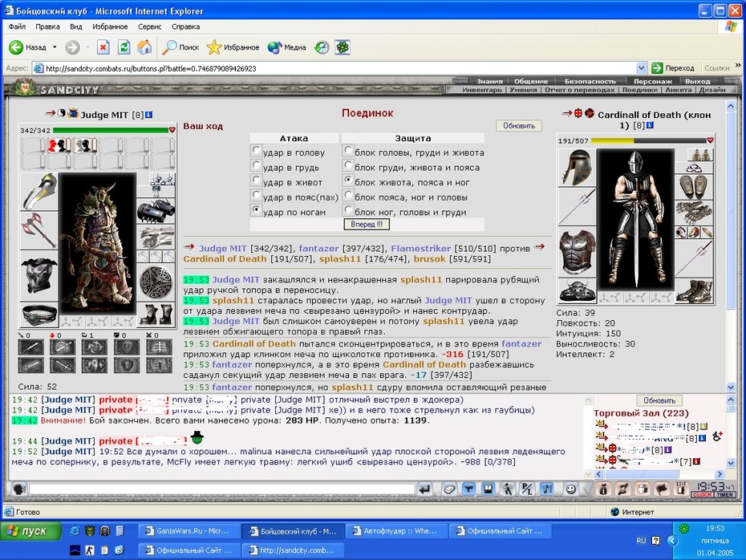
Task: Click the helmet item of Cardinall of Death
Action: click(577, 168)
